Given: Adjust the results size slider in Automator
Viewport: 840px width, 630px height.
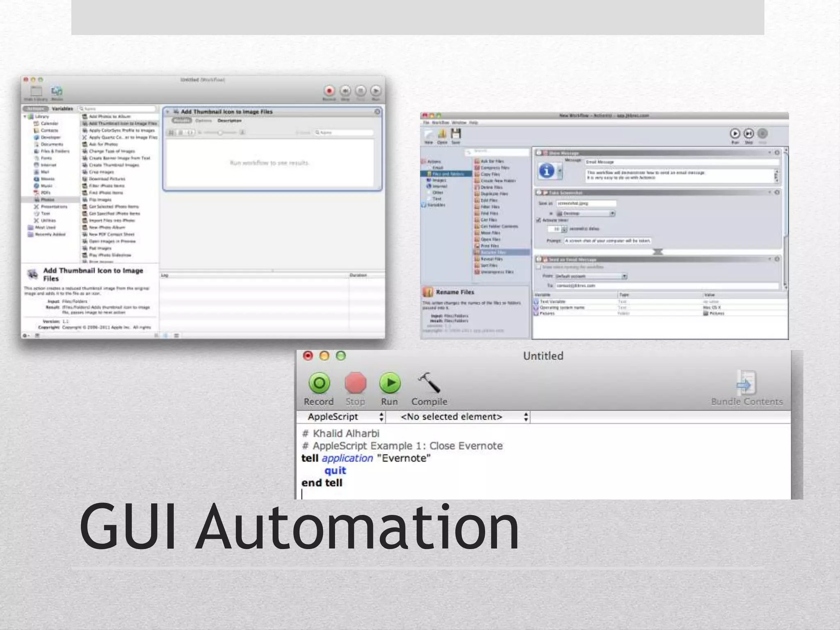Looking at the screenshot, I should [x=221, y=132].
